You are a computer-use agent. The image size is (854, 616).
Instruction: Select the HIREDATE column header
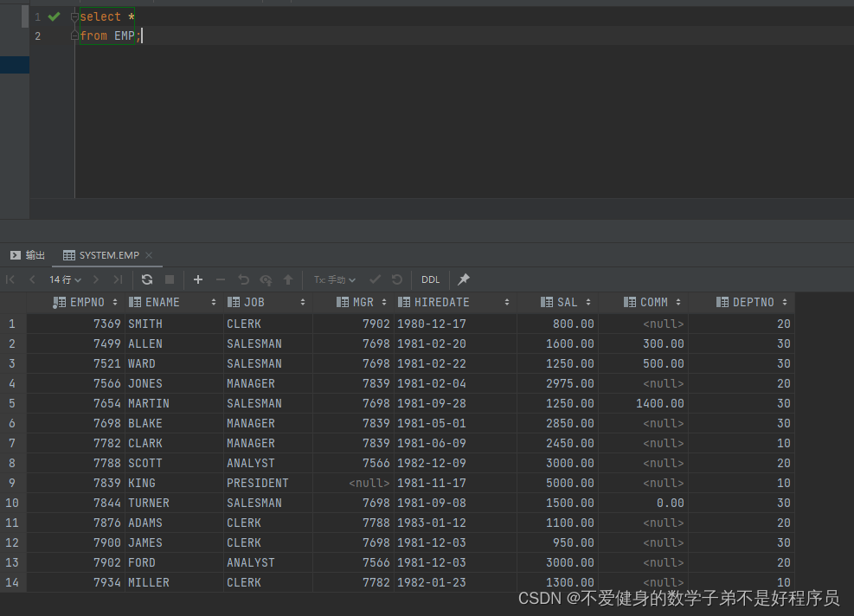[453, 302]
